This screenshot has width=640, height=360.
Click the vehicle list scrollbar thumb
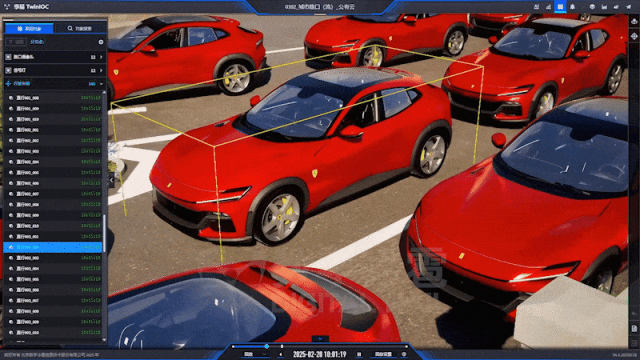point(104,233)
